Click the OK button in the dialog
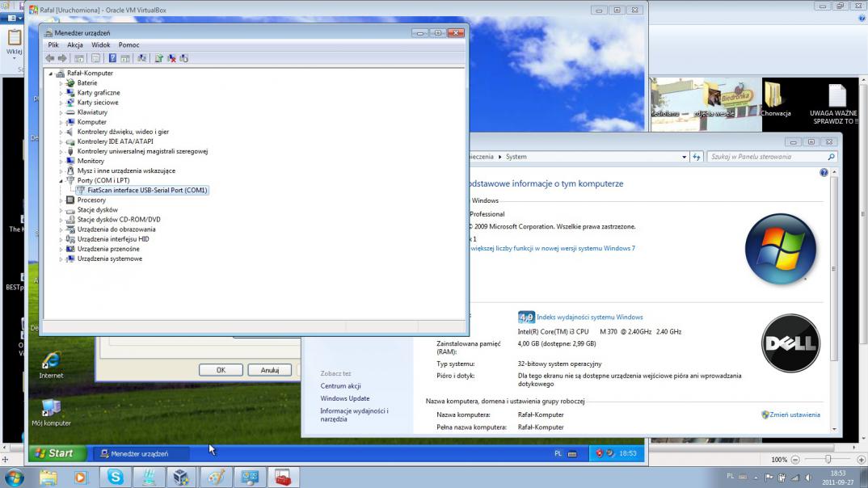This screenshot has height=488, width=868. coord(221,370)
